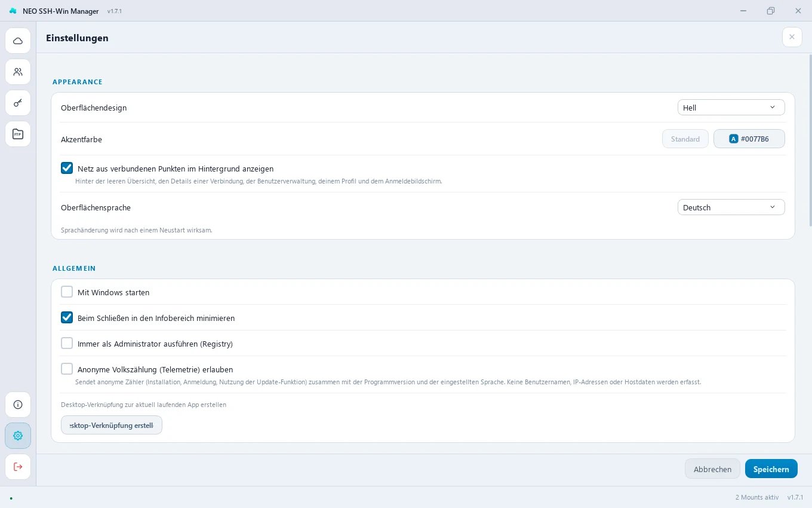The width and height of the screenshot is (812, 508).
Task: Save settings with Speichern
Action: pos(771,469)
